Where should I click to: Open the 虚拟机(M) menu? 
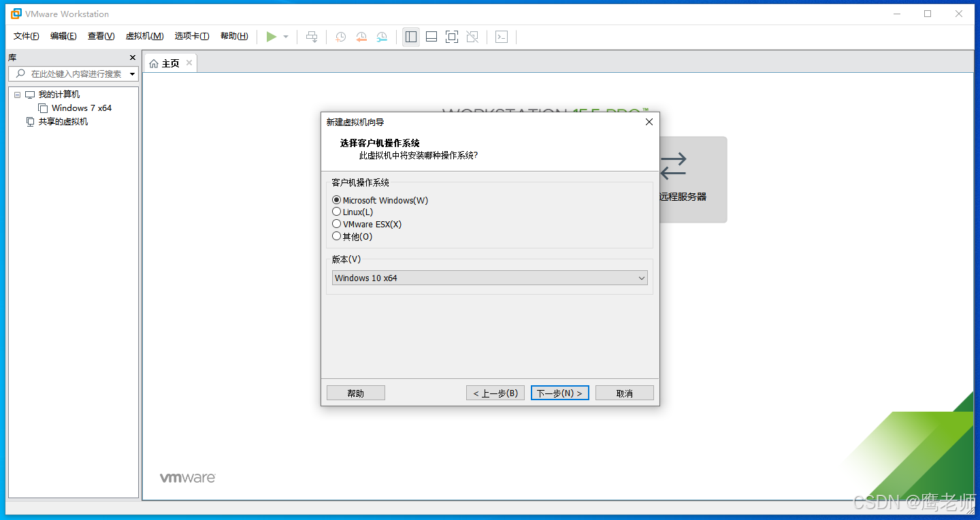[144, 36]
